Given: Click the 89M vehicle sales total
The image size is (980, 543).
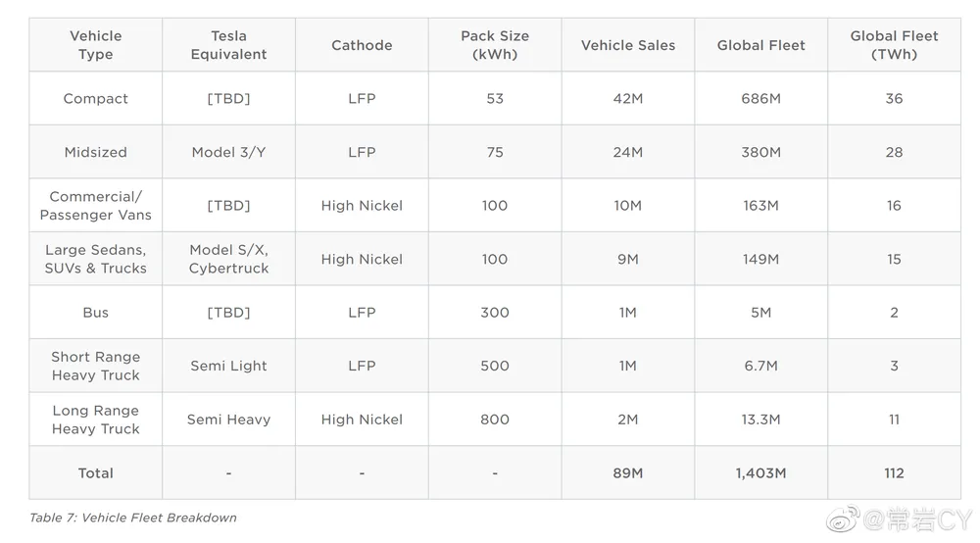Looking at the screenshot, I should click(628, 473).
